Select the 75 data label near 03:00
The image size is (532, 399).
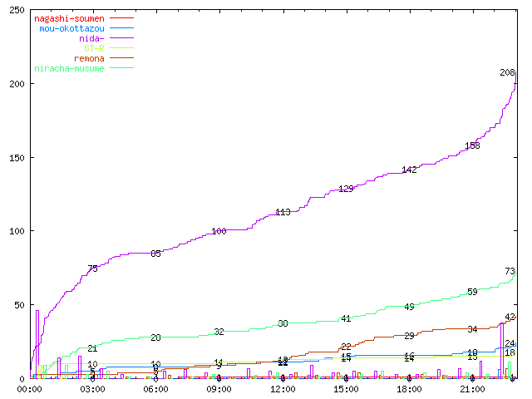coord(92,268)
